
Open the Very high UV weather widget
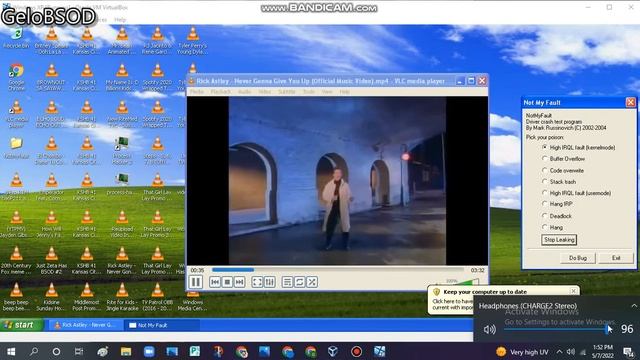[522, 352]
